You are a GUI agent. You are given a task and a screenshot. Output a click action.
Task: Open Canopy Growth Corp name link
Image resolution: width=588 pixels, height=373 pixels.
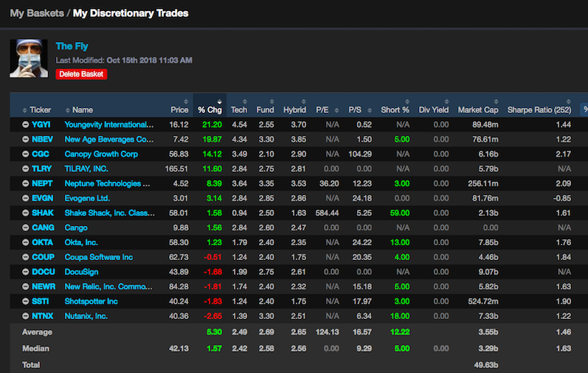(x=101, y=154)
